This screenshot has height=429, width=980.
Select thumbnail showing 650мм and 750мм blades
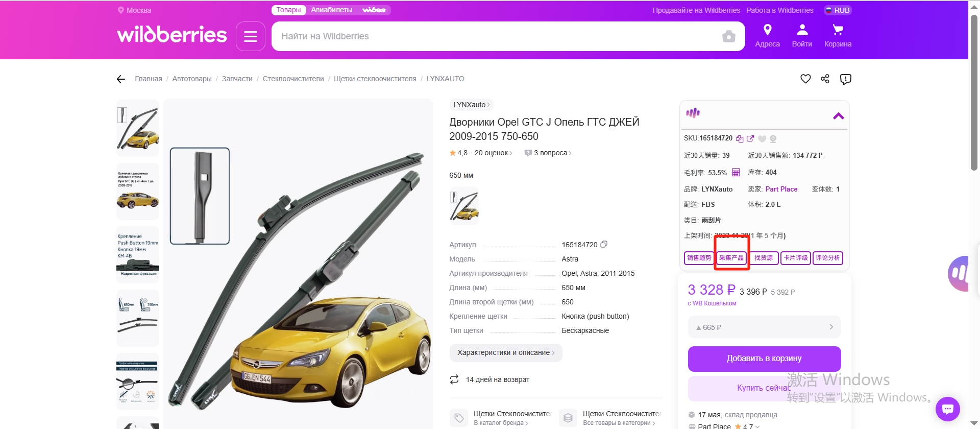coord(138,318)
